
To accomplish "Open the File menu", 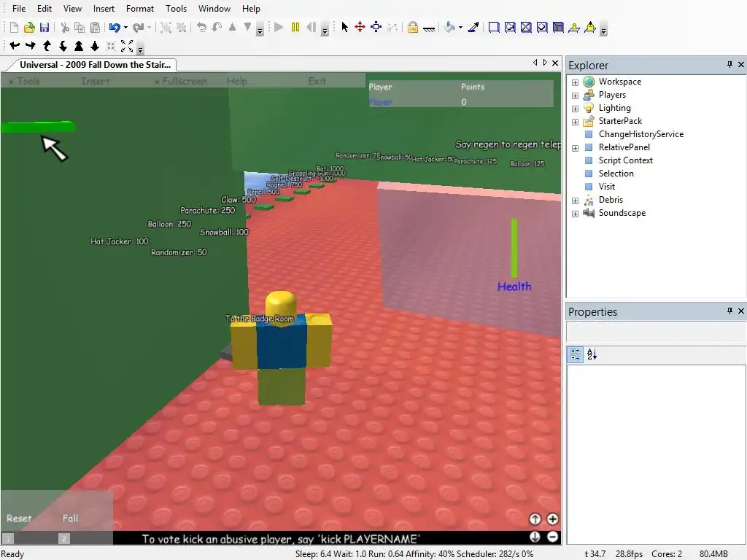I will pos(19,9).
